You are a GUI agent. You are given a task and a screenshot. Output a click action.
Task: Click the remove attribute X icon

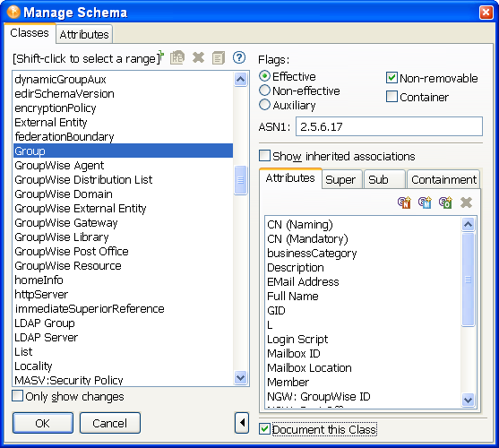pyautogui.click(x=466, y=202)
